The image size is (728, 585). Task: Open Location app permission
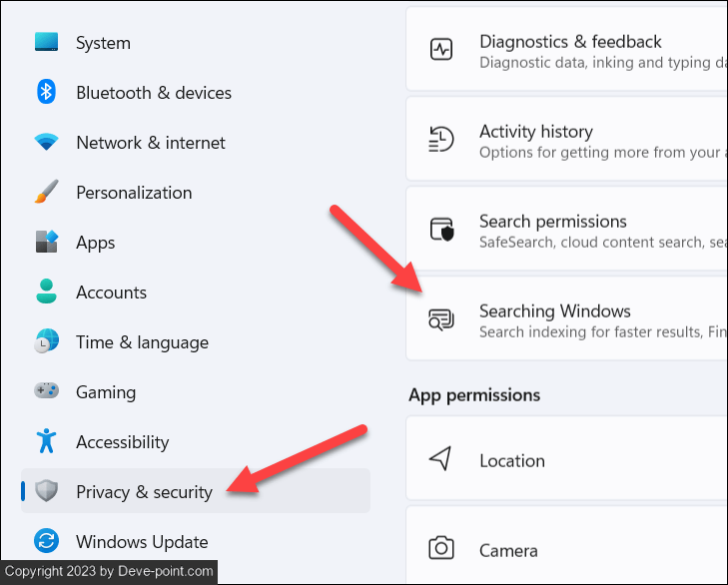point(512,460)
